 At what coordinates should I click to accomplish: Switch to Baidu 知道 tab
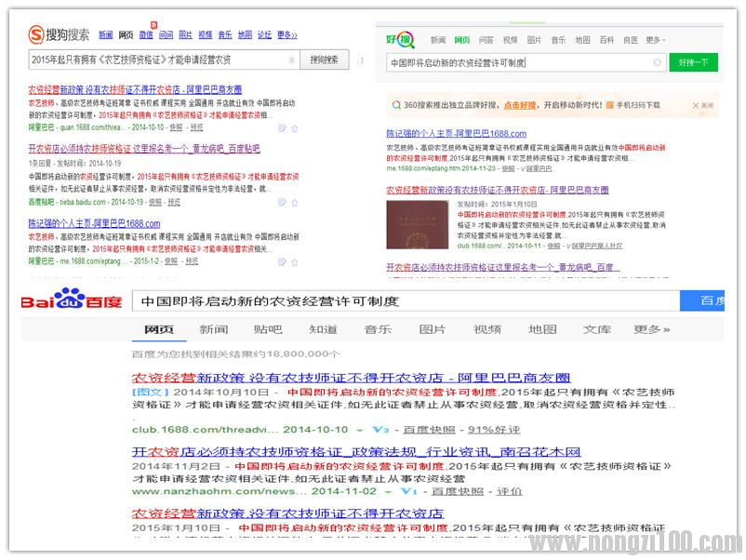click(x=323, y=329)
